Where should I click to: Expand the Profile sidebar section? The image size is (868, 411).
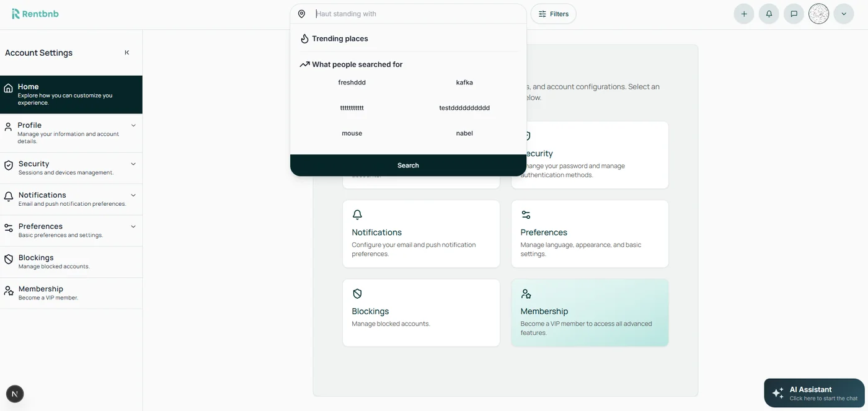tap(133, 125)
